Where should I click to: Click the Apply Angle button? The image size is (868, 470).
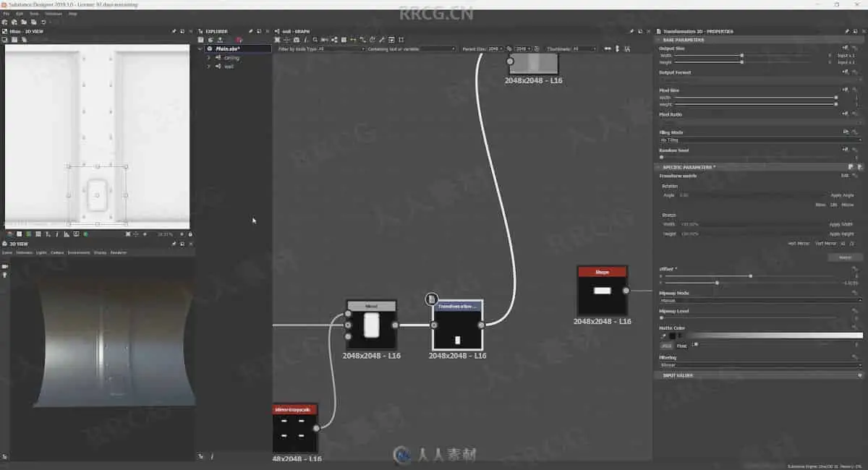842,195
